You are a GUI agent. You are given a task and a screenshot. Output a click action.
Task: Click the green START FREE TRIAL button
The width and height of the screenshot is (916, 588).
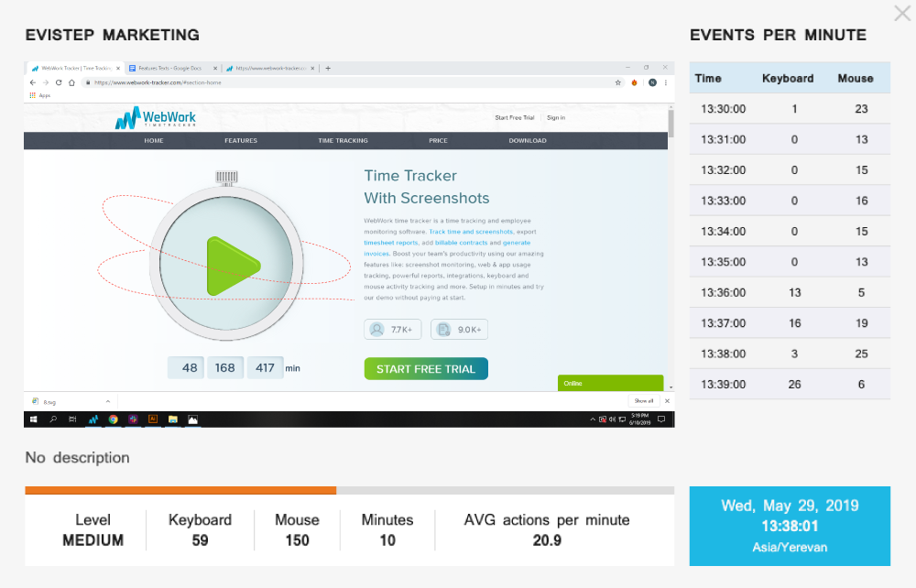click(426, 369)
